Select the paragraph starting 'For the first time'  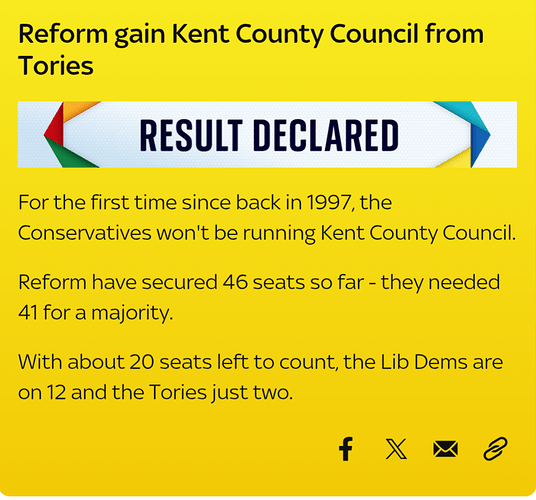pyautogui.click(x=267, y=218)
